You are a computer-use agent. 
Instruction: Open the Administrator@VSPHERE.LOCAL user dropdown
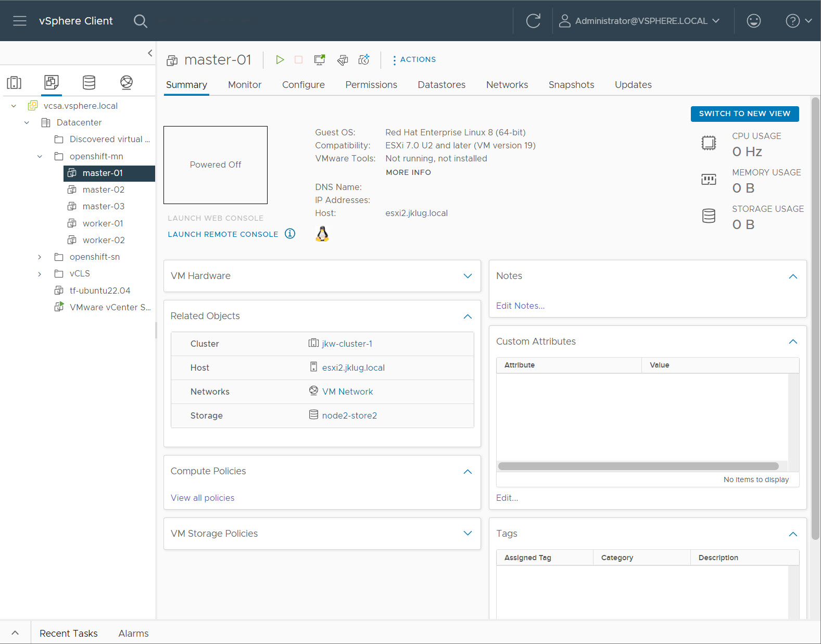click(640, 21)
